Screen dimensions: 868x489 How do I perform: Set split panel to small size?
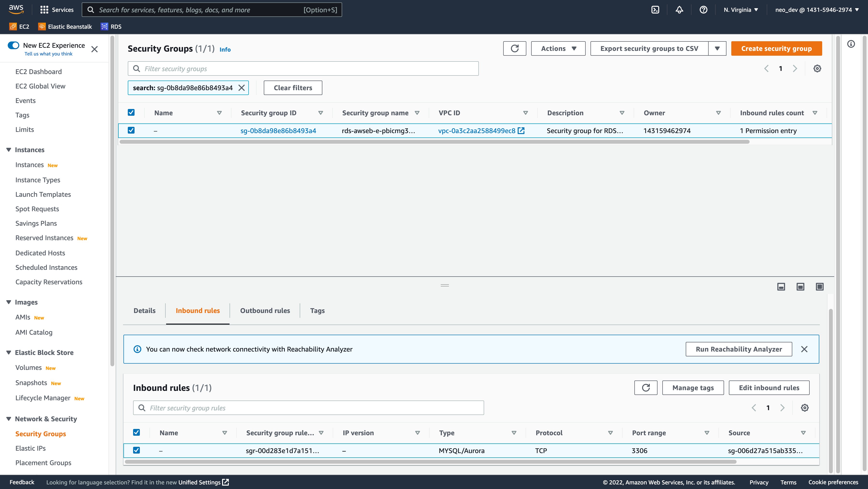[781, 286]
